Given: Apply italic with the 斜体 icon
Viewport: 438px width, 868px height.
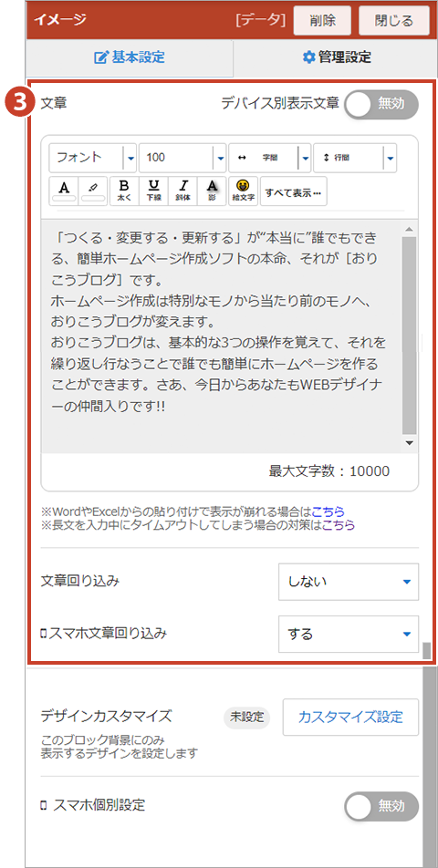Looking at the screenshot, I should pyautogui.click(x=182, y=191).
